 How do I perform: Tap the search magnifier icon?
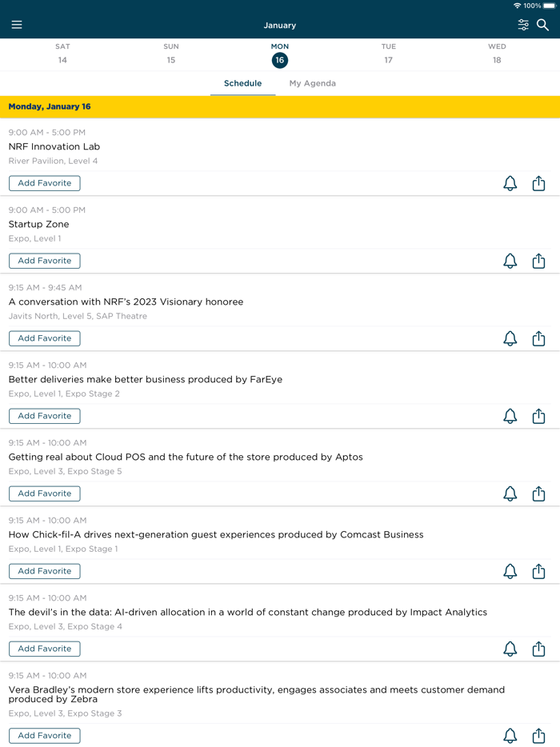(x=543, y=25)
